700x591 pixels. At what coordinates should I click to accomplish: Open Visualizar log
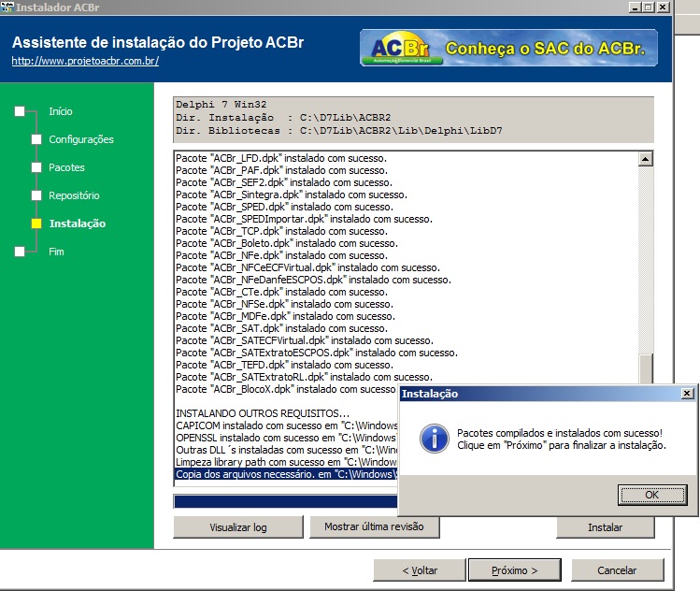pyautogui.click(x=238, y=527)
